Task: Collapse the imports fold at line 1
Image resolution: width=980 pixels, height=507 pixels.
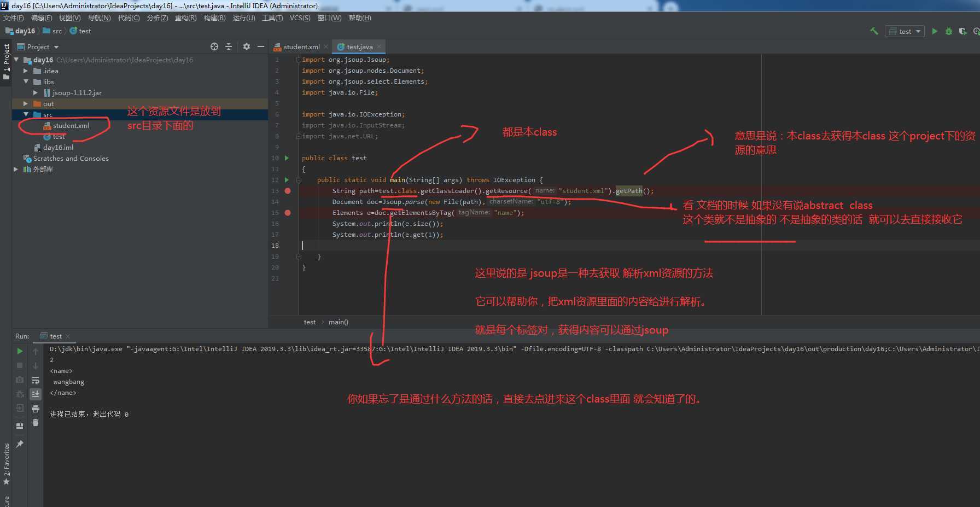Action: tap(299, 60)
